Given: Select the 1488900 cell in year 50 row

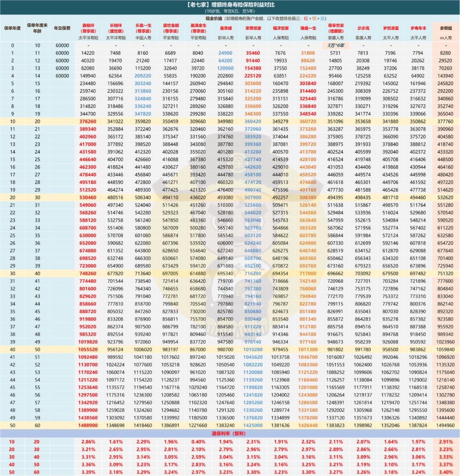Looking at the screenshot, I should click(88, 425).
